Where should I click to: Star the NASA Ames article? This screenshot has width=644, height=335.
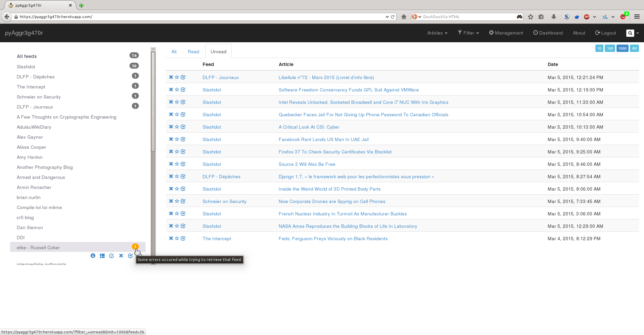[177, 226]
